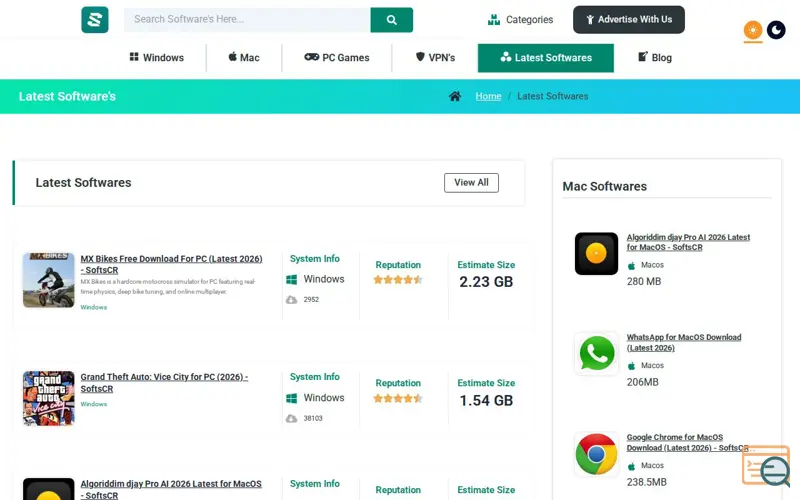Click the 280 MB size text

[644, 282]
